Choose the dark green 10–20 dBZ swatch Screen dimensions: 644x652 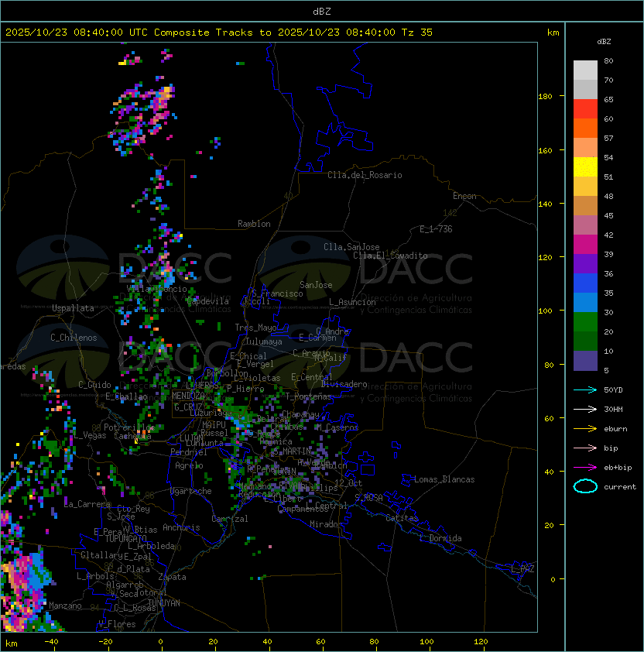point(585,341)
